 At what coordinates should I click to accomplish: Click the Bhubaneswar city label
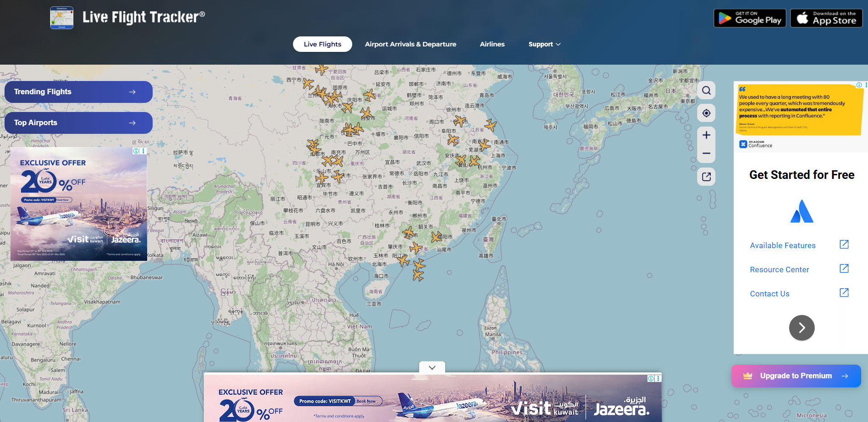(x=147, y=277)
